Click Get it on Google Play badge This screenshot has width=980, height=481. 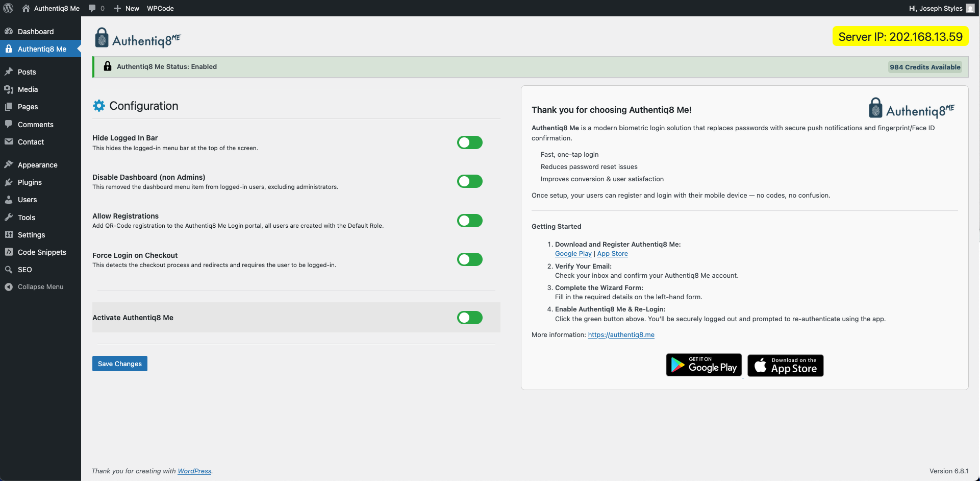[x=704, y=365]
